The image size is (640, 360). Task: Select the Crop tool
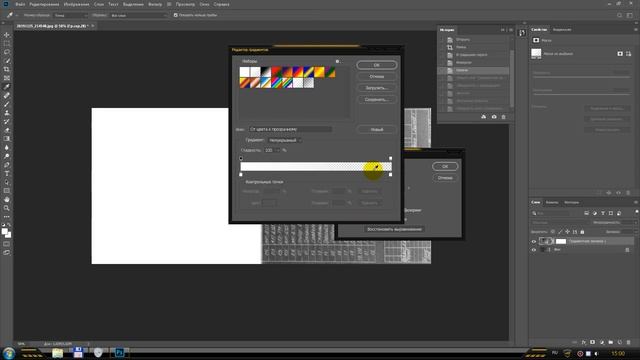coord(7,69)
